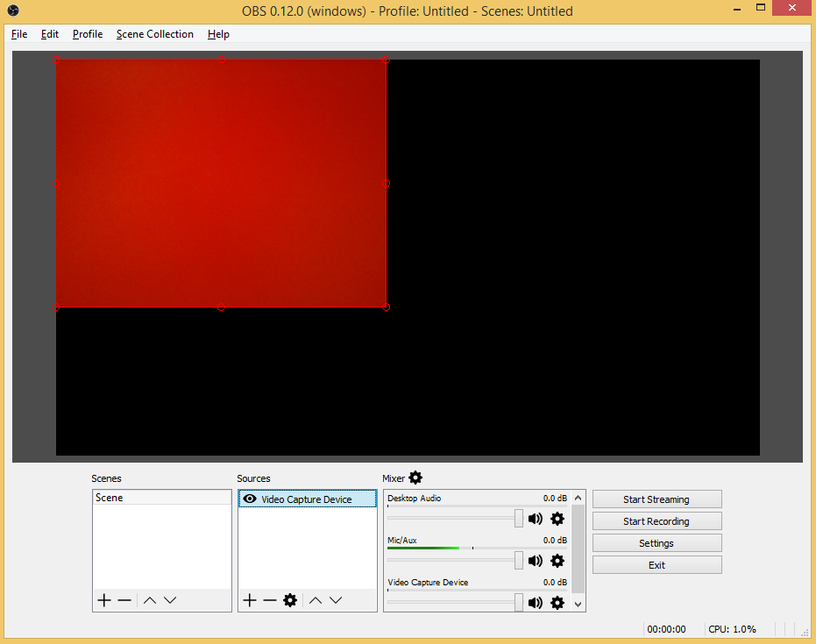816x644 pixels.
Task: Open source properties gear in Sources panel
Action: point(290,600)
